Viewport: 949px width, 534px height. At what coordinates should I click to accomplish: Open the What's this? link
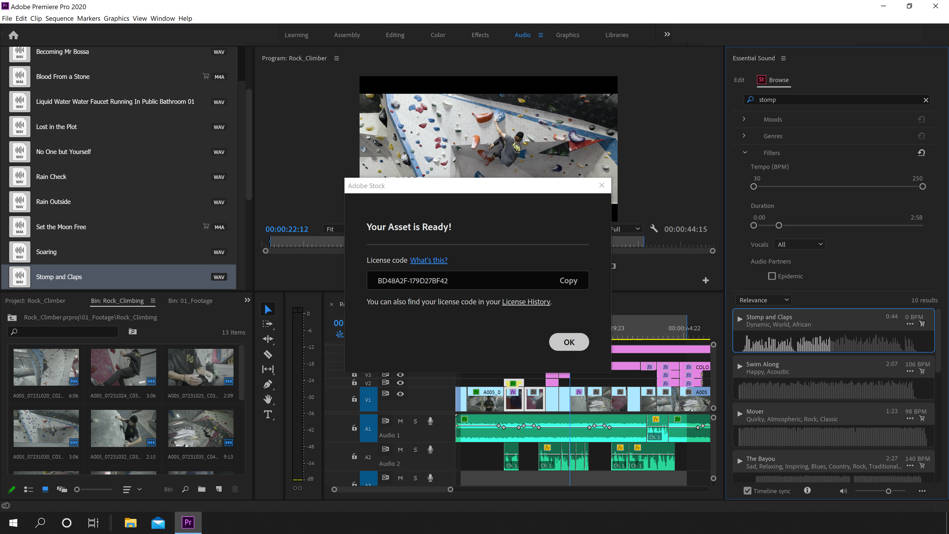click(429, 260)
